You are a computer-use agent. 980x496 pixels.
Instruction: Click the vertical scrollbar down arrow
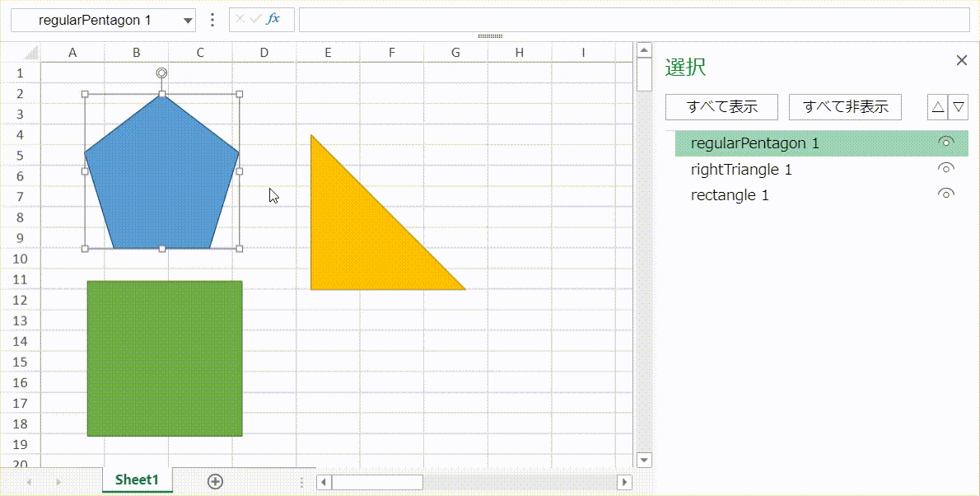[x=644, y=461]
